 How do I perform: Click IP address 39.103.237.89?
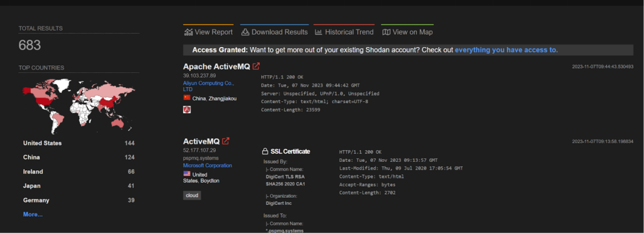click(x=199, y=75)
